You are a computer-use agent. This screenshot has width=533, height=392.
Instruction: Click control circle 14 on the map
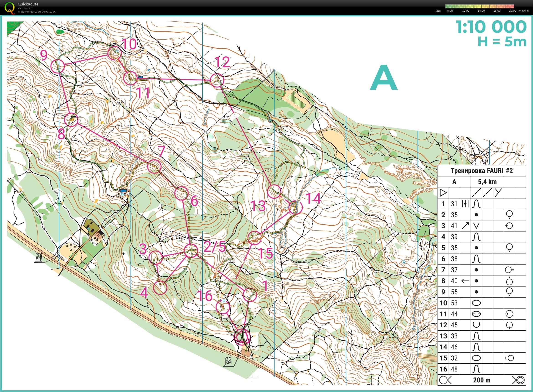coord(295,207)
